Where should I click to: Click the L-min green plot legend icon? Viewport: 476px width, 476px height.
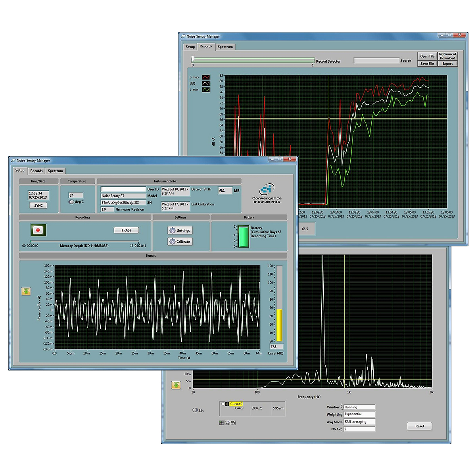[x=206, y=90]
